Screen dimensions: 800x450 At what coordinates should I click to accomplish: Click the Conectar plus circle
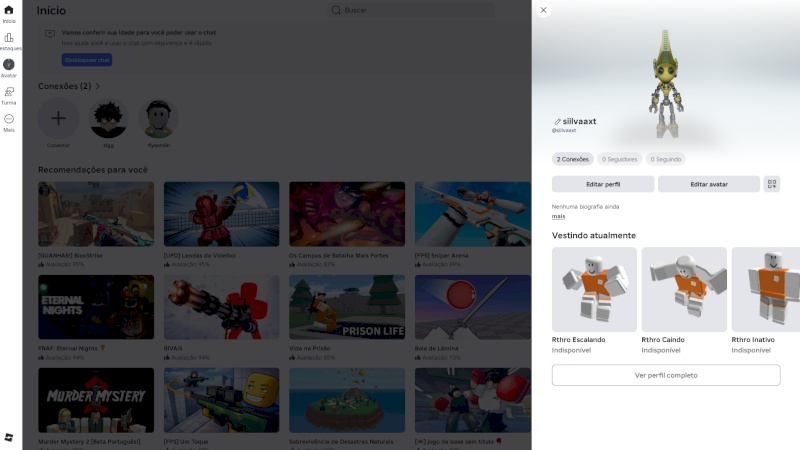tap(58, 119)
